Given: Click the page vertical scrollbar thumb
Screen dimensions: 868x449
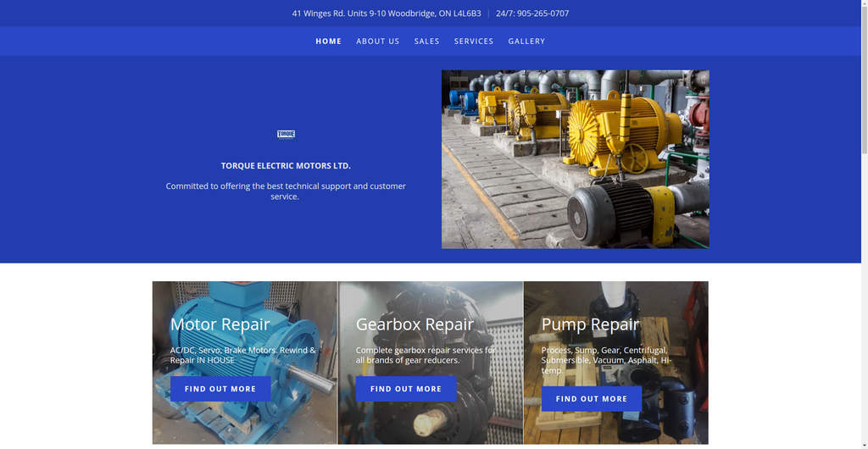Looking at the screenshot, I should (864, 80).
